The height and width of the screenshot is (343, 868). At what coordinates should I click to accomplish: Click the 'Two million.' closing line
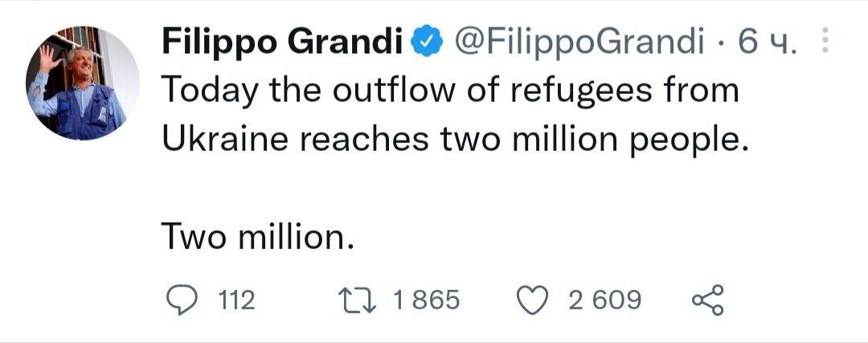(258, 236)
